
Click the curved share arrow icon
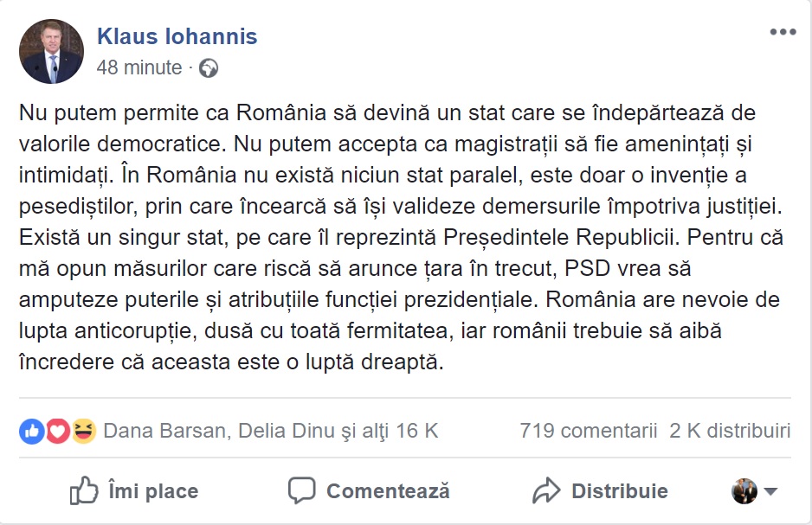(x=546, y=491)
